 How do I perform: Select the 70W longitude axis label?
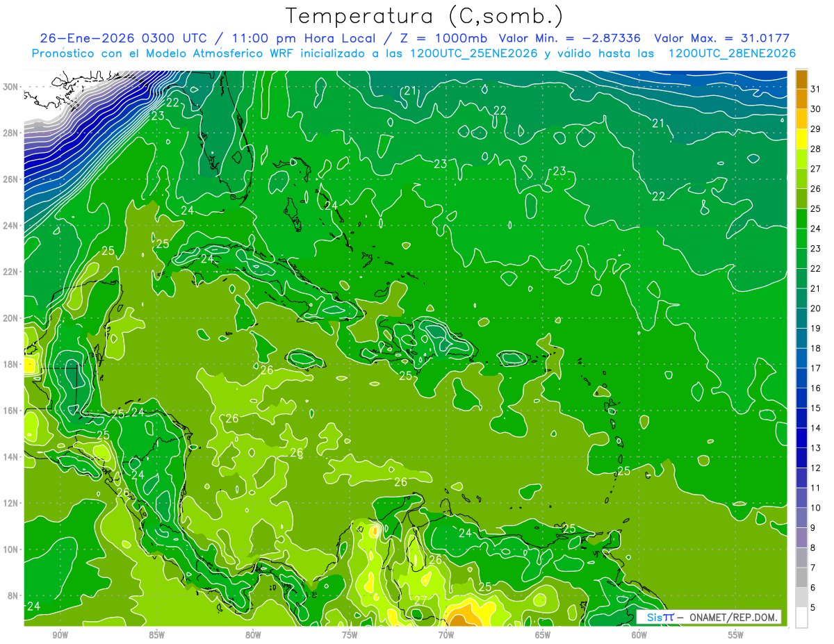coord(446,635)
